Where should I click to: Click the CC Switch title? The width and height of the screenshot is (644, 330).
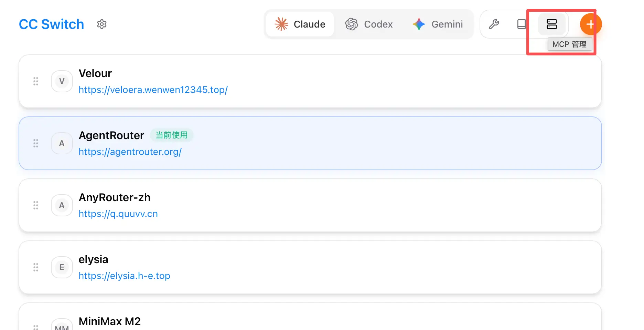[51, 24]
